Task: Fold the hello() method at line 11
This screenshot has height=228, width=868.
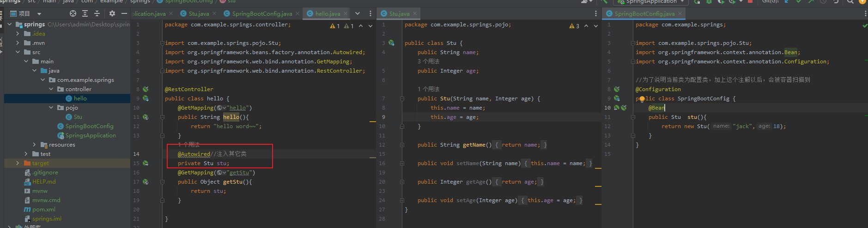Action: tap(163, 117)
